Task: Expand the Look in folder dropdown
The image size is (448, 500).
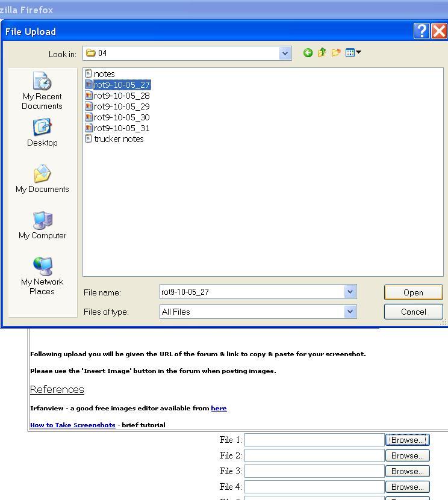Action: (285, 54)
